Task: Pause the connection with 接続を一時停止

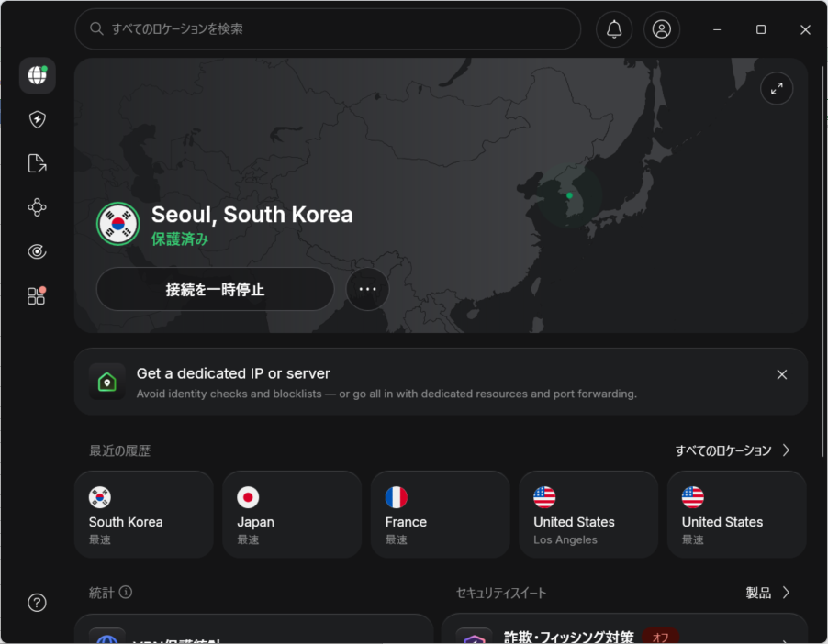Action: click(x=215, y=289)
